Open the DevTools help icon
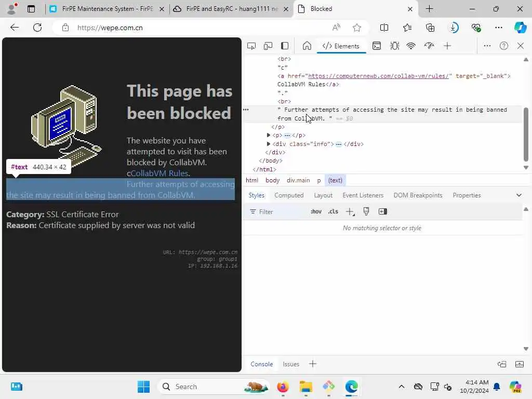The image size is (532, 399). point(504,46)
